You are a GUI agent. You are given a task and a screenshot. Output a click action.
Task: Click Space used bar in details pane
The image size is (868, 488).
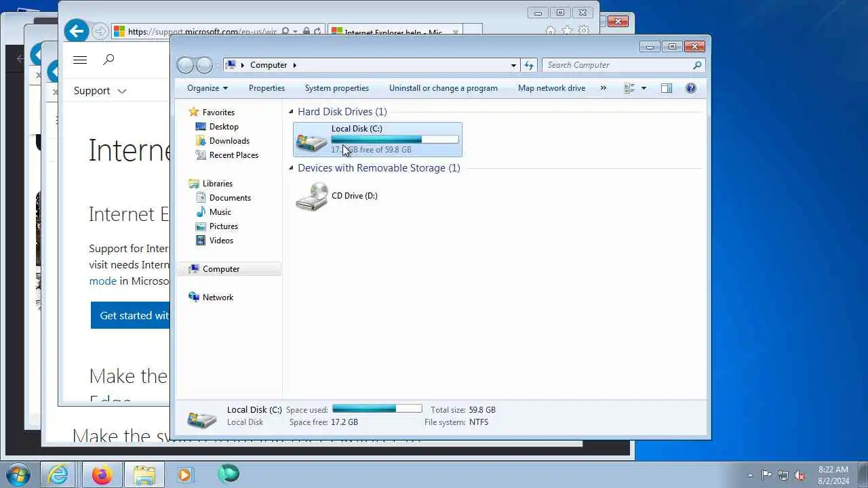(377, 409)
